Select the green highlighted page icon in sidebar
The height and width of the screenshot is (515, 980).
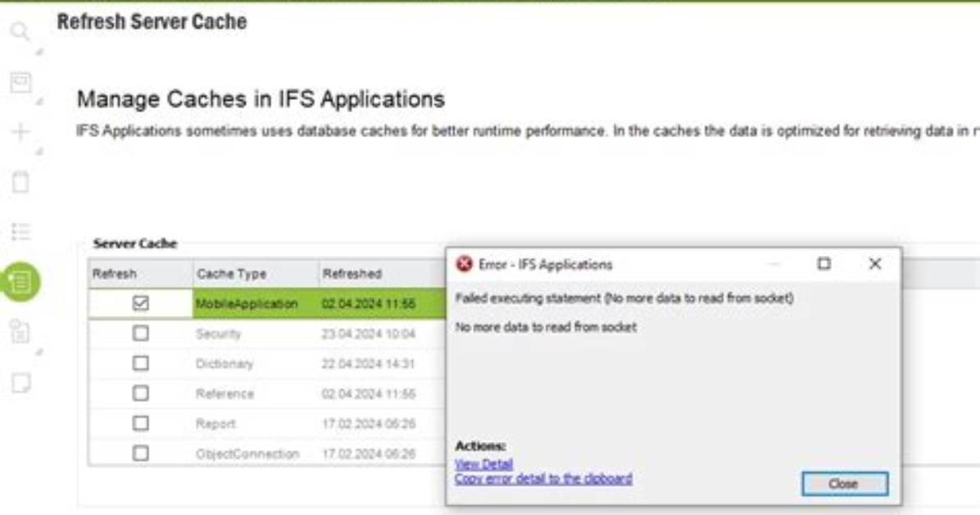20,281
